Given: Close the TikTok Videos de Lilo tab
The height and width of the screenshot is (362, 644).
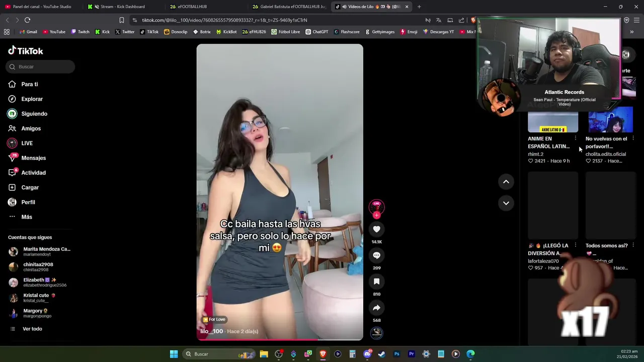Looking at the screenshot, I should pyautogui.click(x=407, y=7).
